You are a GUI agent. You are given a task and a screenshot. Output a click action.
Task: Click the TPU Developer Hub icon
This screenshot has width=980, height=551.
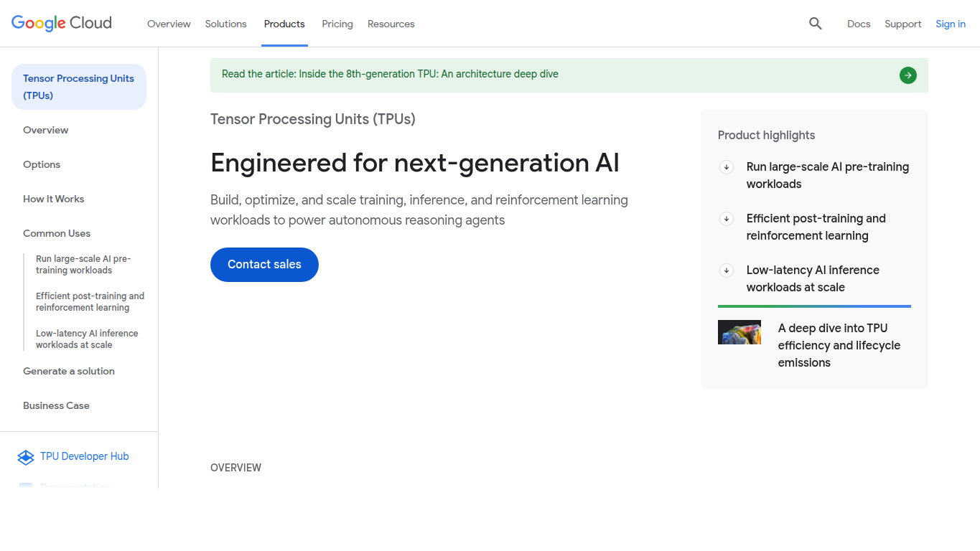coord(26,457)
